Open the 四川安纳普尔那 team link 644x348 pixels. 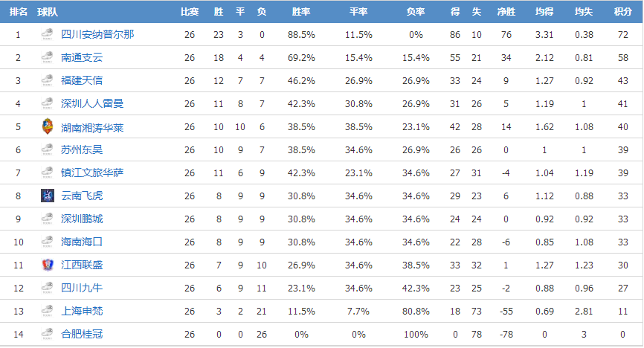pos(97,34)
